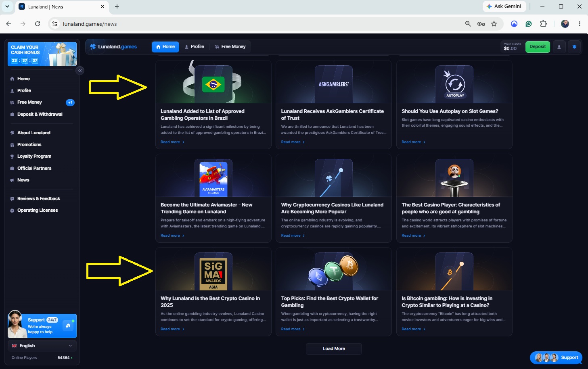588x369 pixels.
Task: Click the Free Money icon in sidebar
Action: [x=12, y=102]
